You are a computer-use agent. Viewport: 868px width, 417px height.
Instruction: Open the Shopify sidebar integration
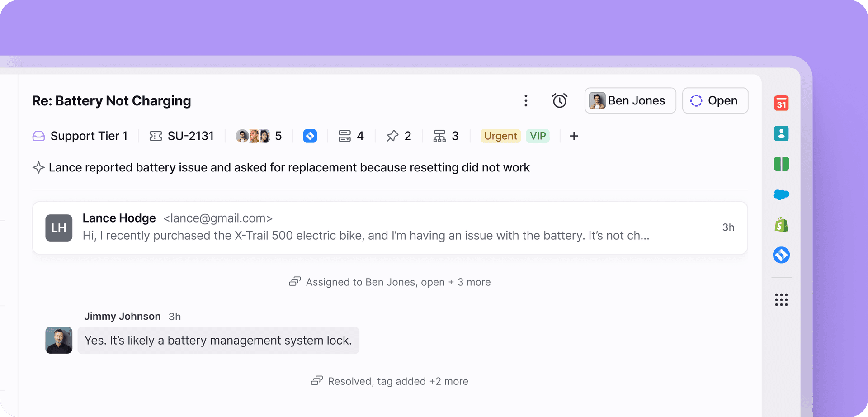pyautogui.click(x=781, y=225)
